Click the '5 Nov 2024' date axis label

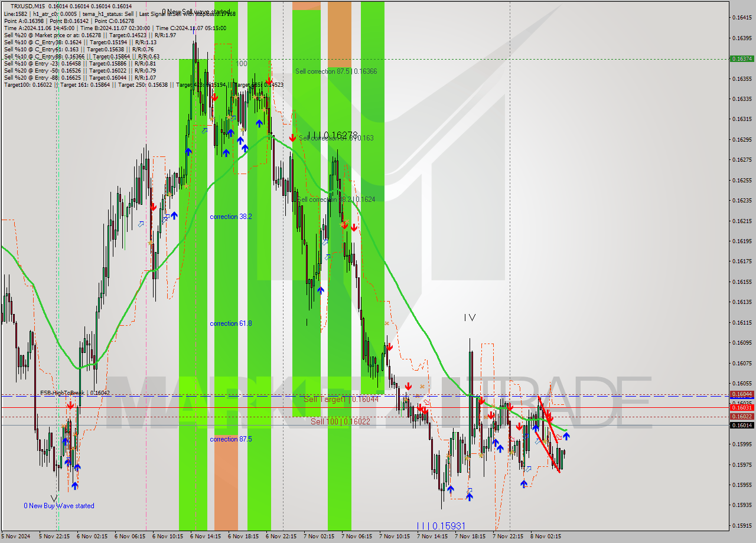(16, 537)
